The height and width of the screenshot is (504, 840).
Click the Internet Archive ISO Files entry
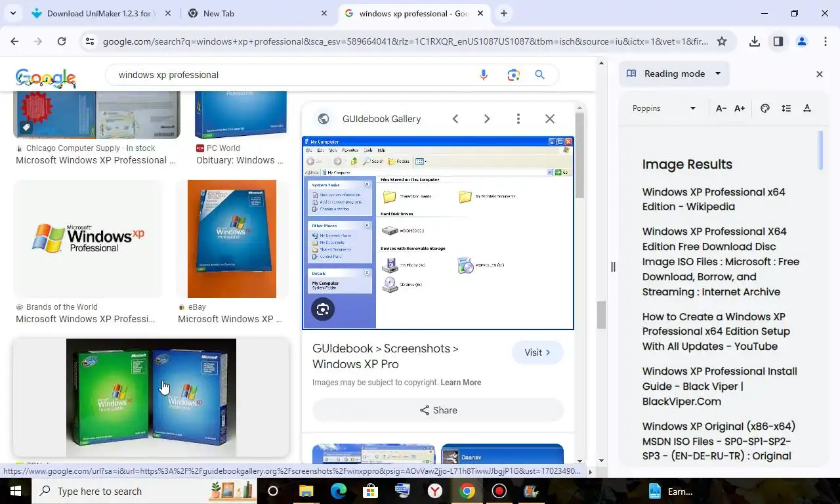(721, 261)
